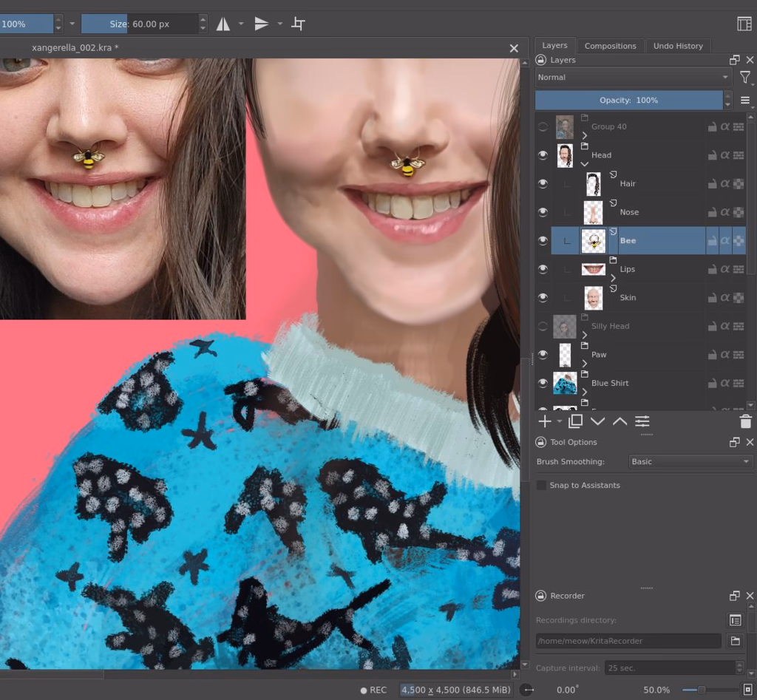The image size is (757, 700).
Task: Move layer down with the down arrow
Action: pyautogui.click(x=597, y=421)
